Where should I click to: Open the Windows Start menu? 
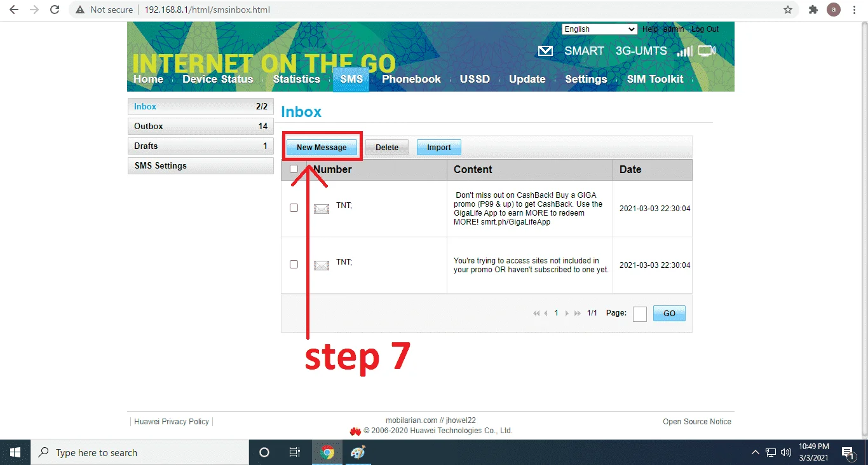(x=15, y=452)
